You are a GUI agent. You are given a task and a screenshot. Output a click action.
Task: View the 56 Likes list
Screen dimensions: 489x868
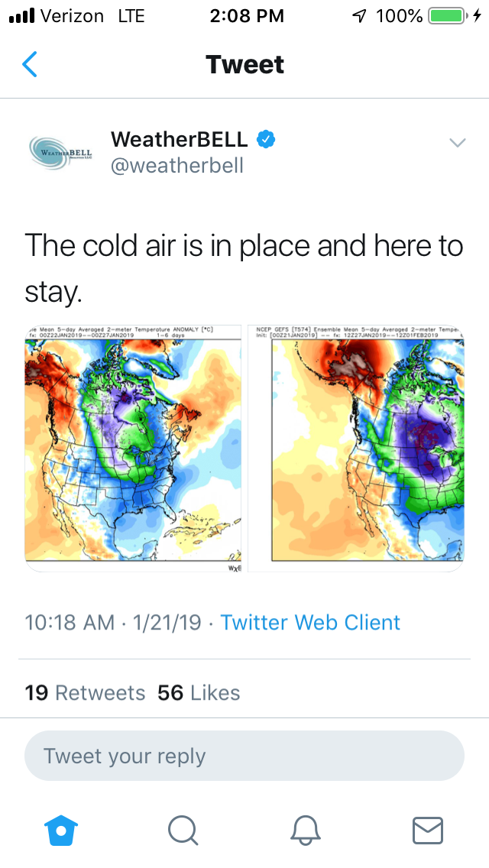(x=199, y=693)
